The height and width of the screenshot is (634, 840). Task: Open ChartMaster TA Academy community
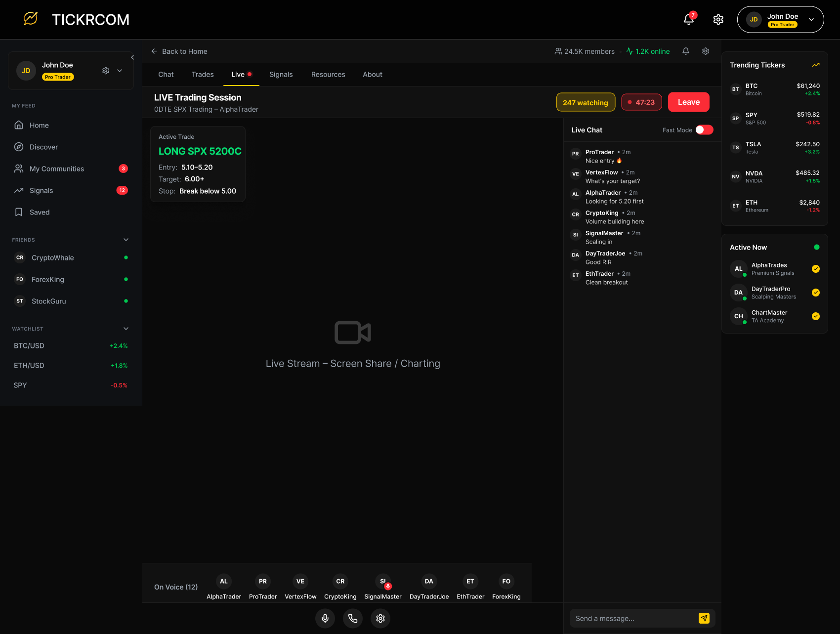[775, 316]
